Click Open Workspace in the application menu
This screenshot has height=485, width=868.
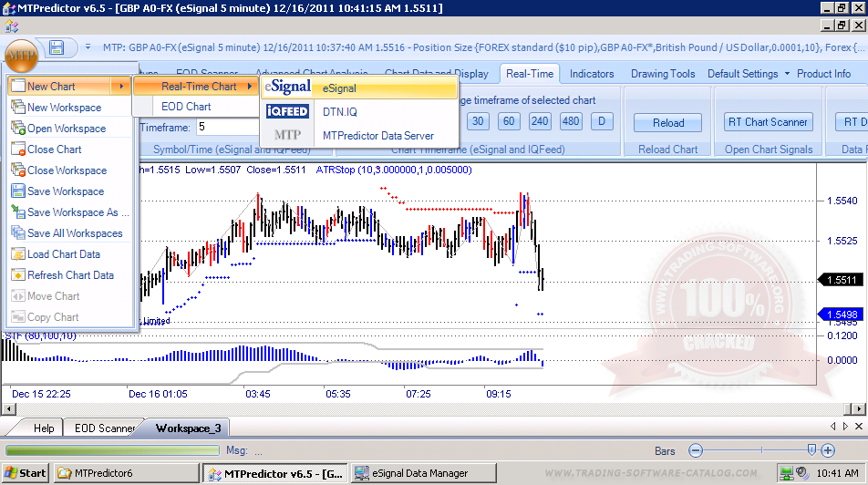[67, 129]
